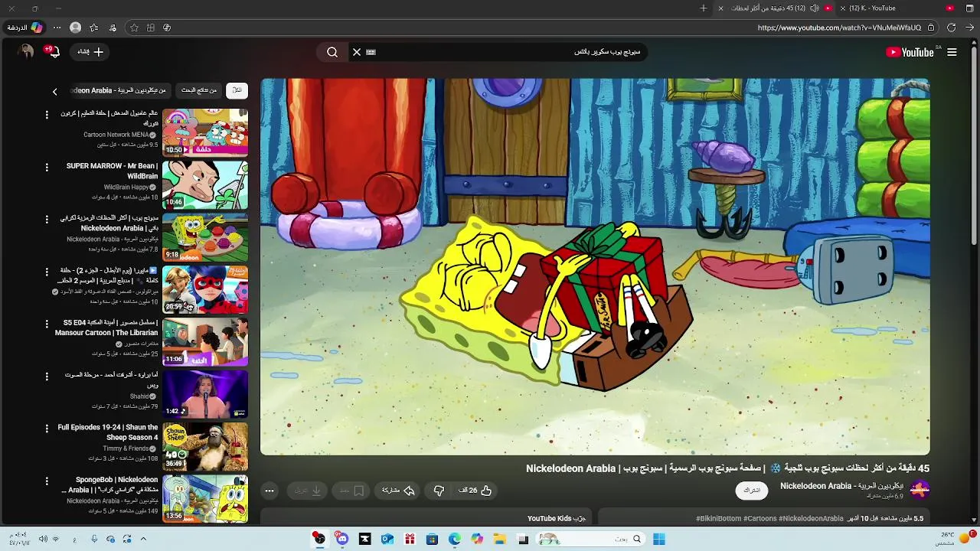Image resolution: width=980 pixels, height=551 pixels.
Task: Open the Shahid 1:42 short thumbnail
Action: pyautogui.click(x=205, y=394)
